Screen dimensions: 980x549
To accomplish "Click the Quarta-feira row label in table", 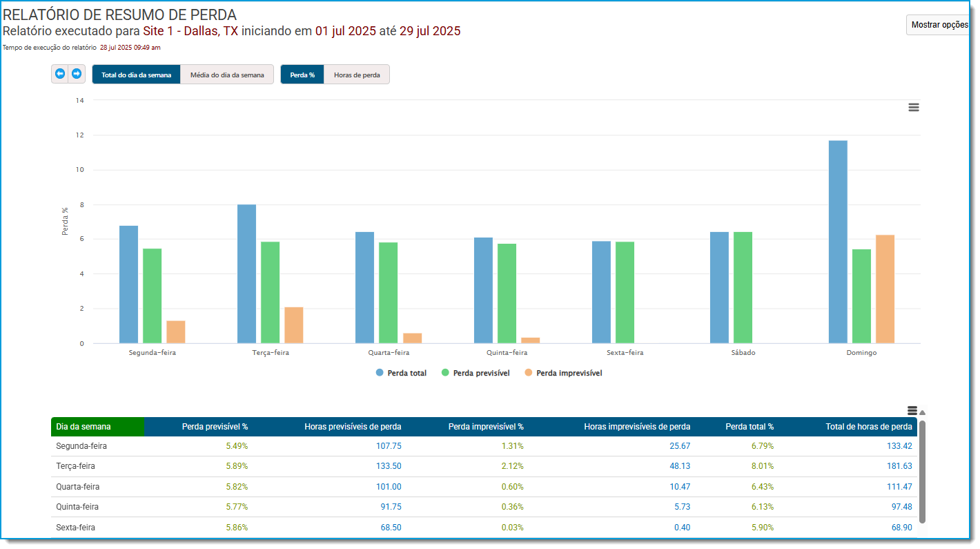I will pyautogui.click(x=77, y=487).
